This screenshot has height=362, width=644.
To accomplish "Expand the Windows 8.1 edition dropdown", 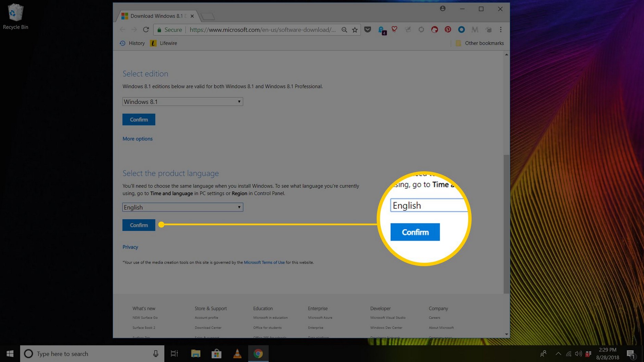I will pos(182,102).
